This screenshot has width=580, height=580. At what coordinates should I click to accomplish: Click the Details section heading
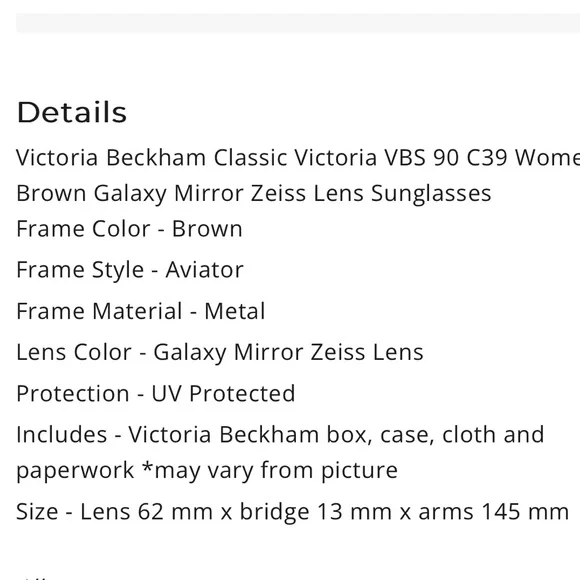tap(72, 112)
